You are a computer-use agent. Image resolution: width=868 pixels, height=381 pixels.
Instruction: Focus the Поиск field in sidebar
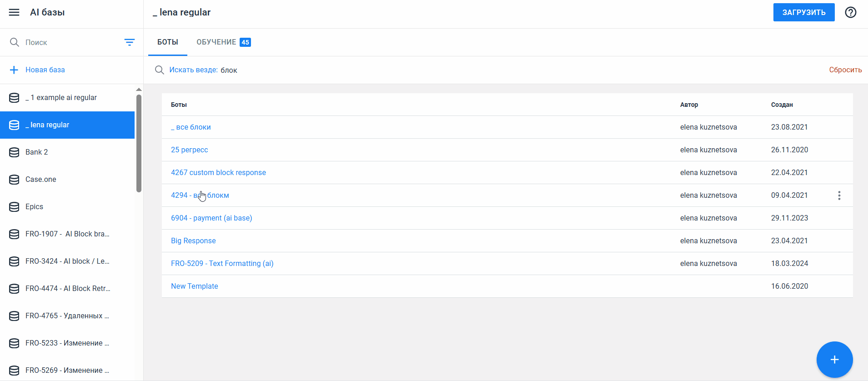point(68,42)
